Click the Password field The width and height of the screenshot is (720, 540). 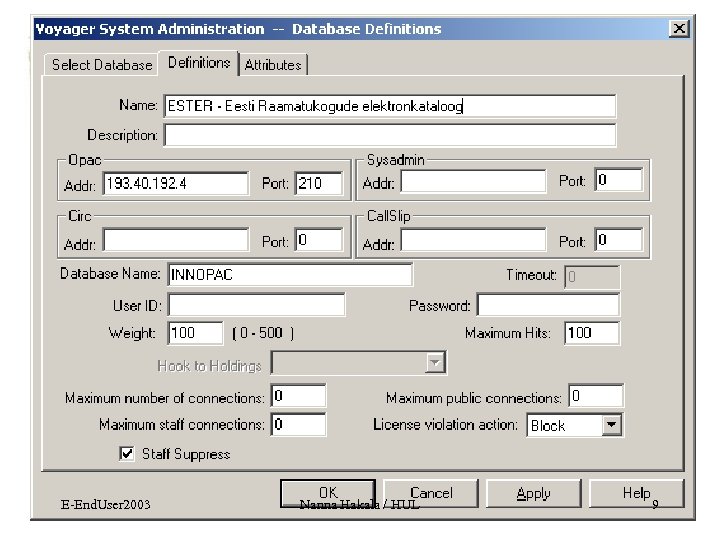[548, 304]
